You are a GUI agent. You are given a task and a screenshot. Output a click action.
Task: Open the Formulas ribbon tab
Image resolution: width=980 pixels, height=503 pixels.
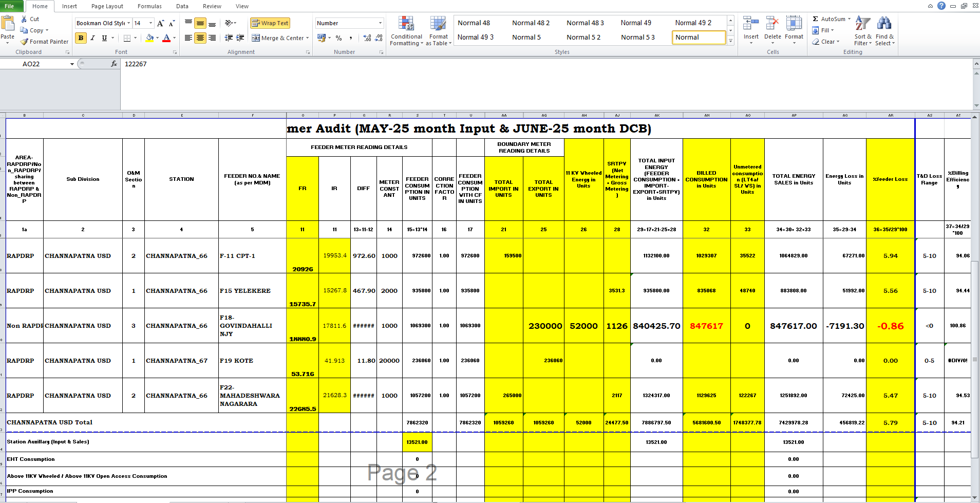pos(149,6)
